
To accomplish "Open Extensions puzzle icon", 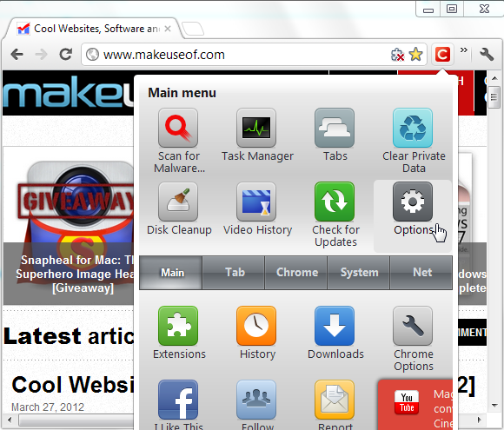I will coord(178,326).
